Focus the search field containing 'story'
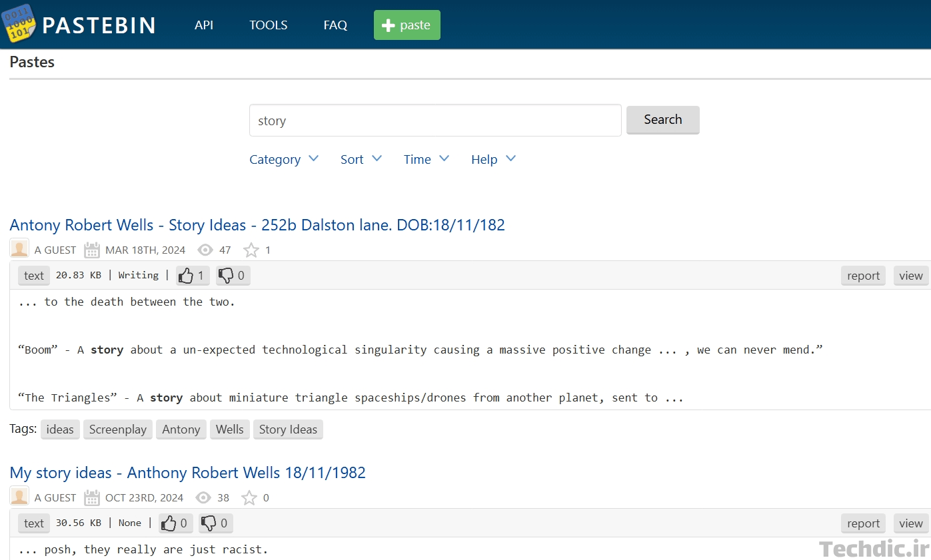The image size is (931, 560). (435, 121)
